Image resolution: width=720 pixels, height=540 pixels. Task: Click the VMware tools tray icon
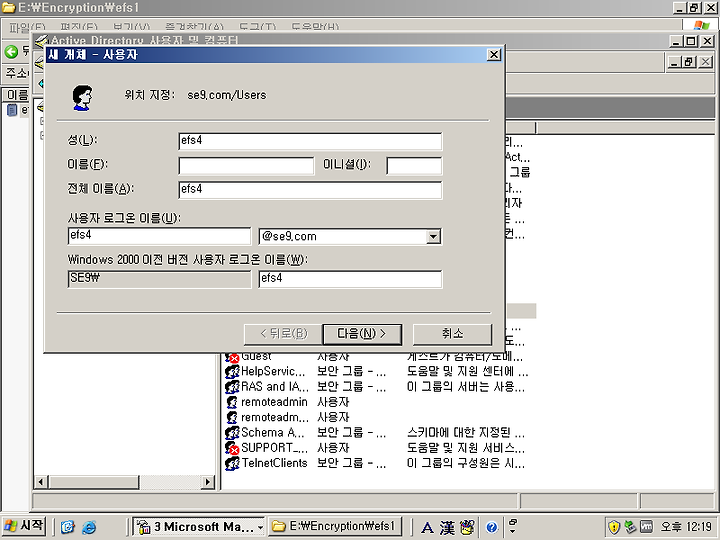tap(646, 527)
